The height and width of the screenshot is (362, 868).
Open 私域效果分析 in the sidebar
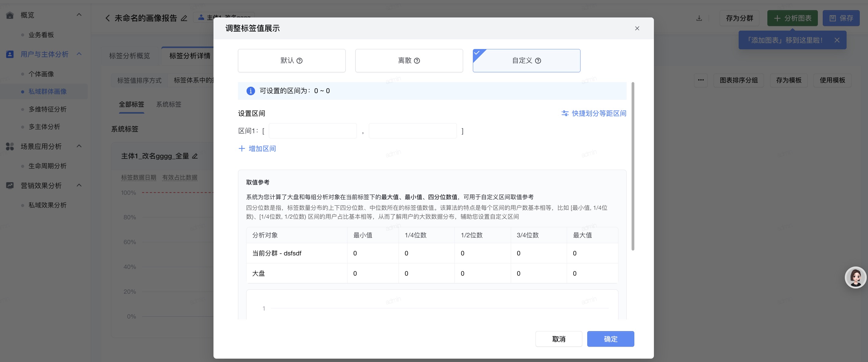47,205
